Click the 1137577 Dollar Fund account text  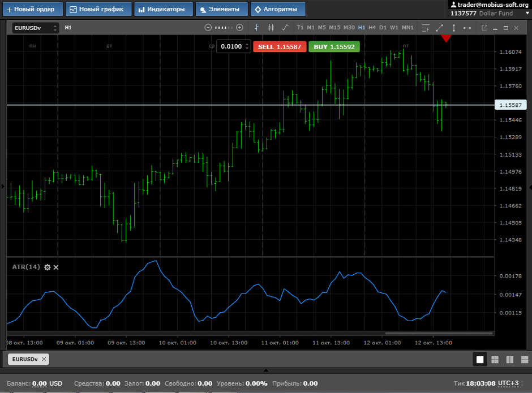482,13
